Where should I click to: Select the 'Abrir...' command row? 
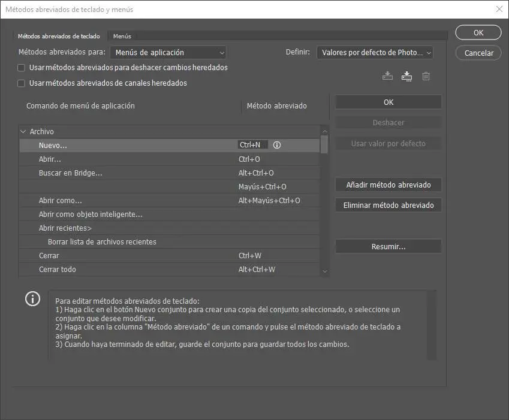click(170, 159)
